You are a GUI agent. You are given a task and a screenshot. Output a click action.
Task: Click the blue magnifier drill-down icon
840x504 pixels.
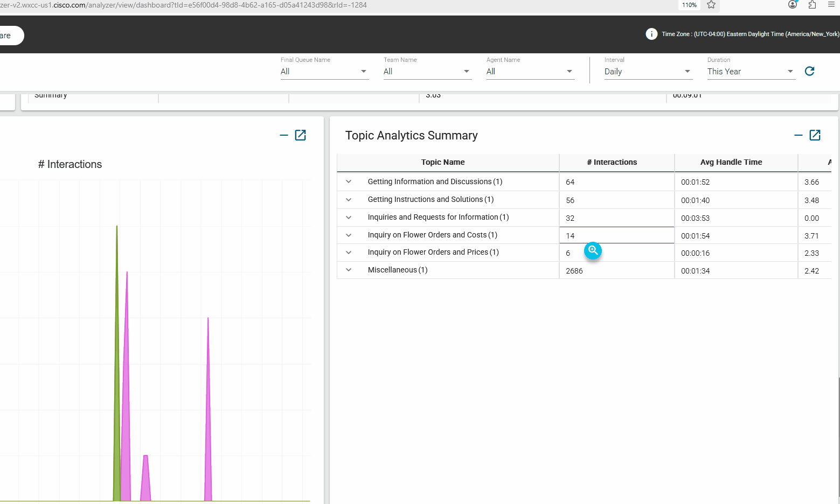pos(593,250)
